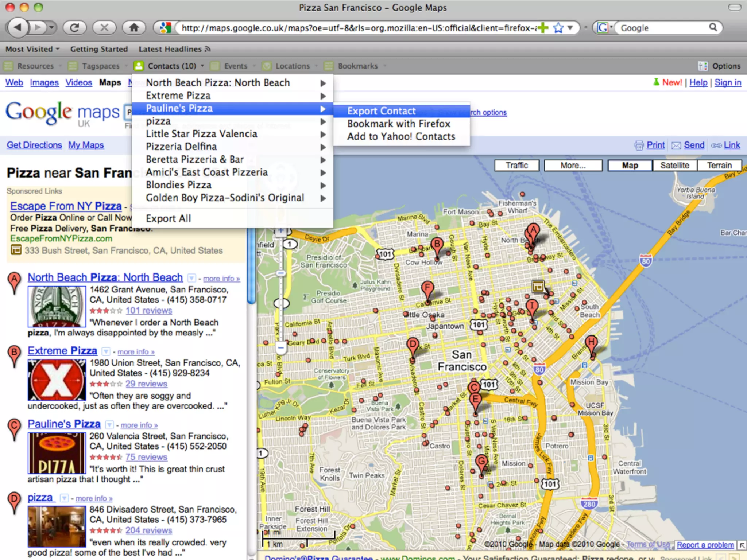This screenshot has height=560, width=747.
Task: Expand dropdown next to Extreme Pizza listing
Action: (106, 351)
